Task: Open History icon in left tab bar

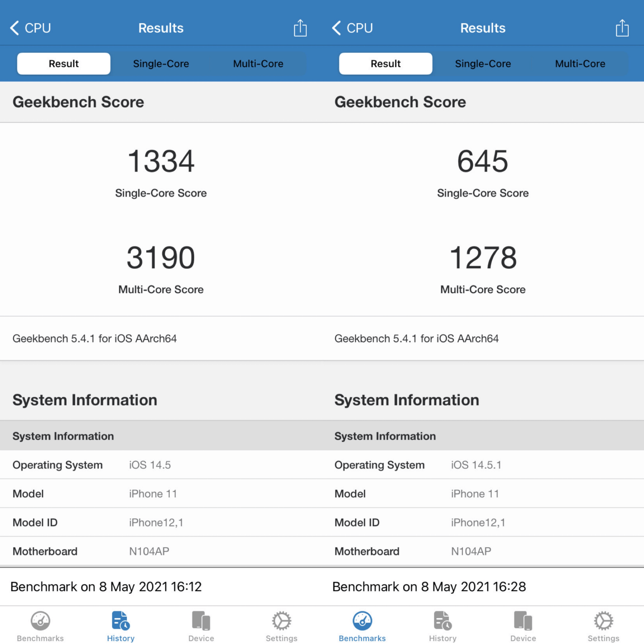Action: pos(121,621)
